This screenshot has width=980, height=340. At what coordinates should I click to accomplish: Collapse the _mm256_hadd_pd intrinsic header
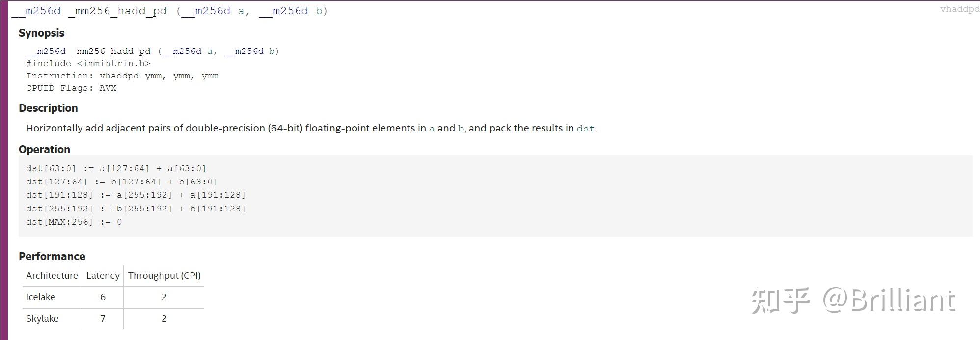point(169,11)
